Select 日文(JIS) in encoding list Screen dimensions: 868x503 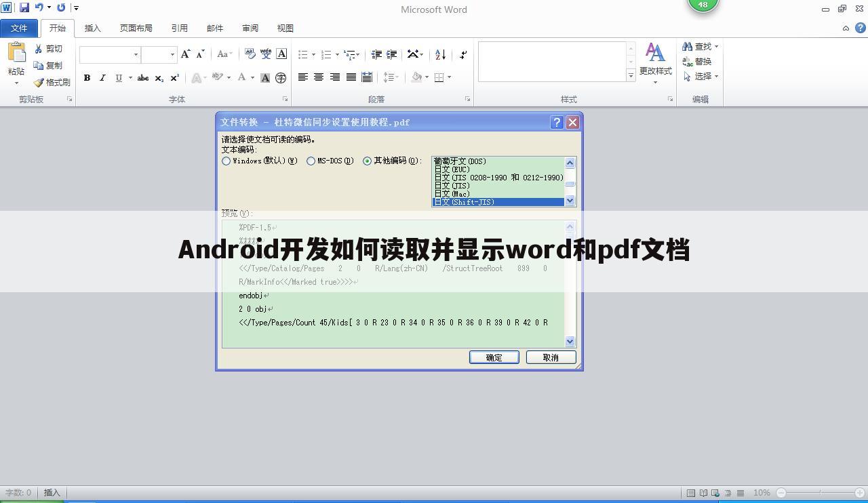point(498,186)
